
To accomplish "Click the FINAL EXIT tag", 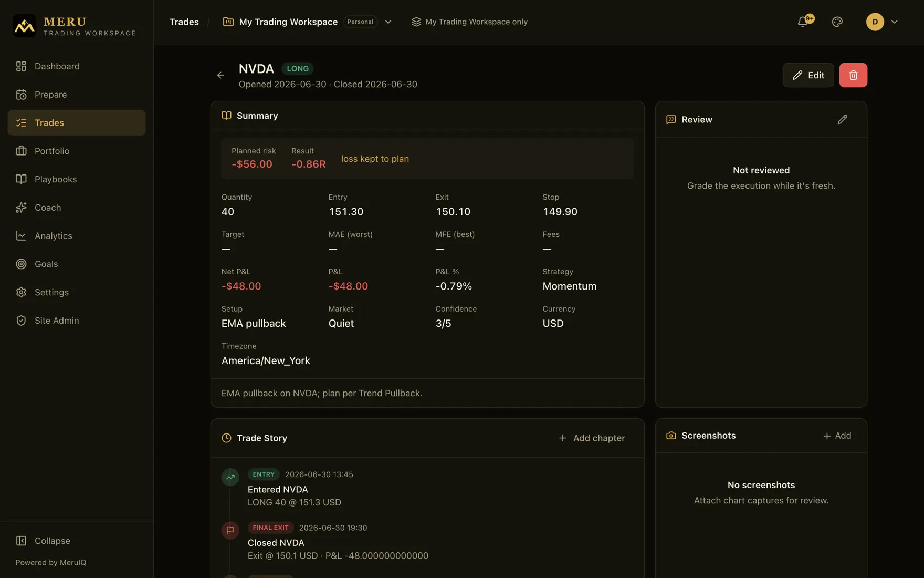I will [270, 528].
